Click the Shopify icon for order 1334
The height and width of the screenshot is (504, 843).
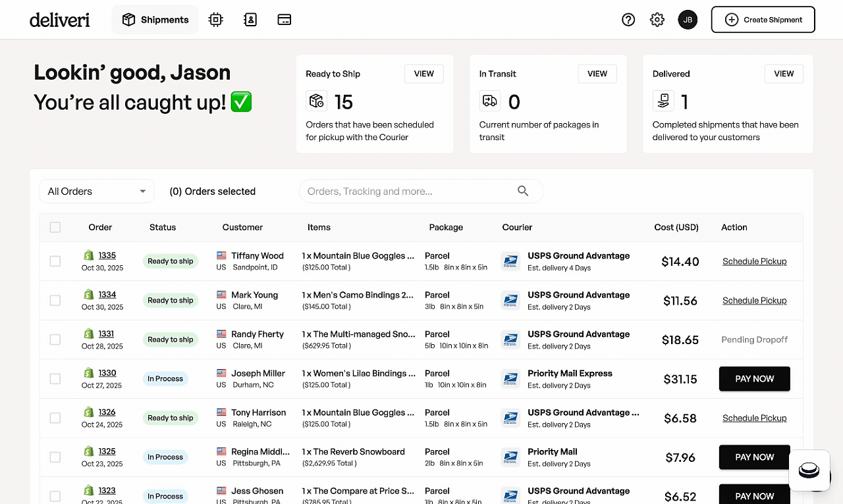pyautogui.click(x=89, y=295)
